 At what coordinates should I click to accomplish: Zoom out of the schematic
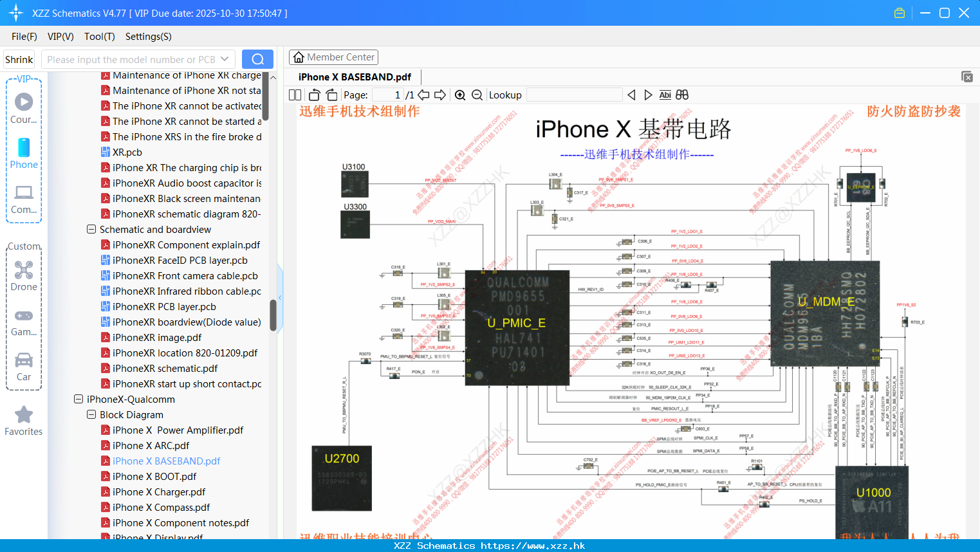(x=477, y=95)
